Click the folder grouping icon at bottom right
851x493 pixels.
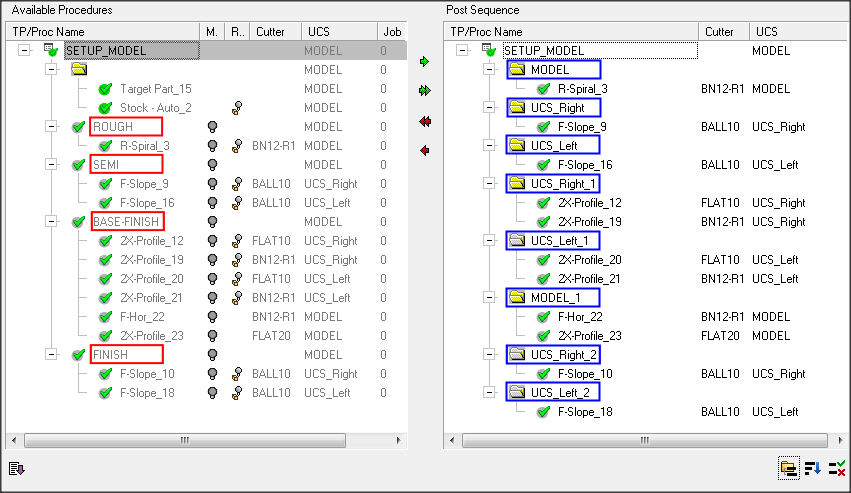789,469
